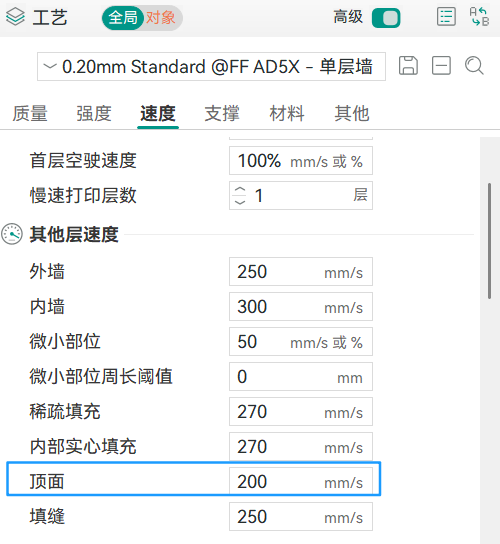Click the 工艺 layers icon

[15, 17]
